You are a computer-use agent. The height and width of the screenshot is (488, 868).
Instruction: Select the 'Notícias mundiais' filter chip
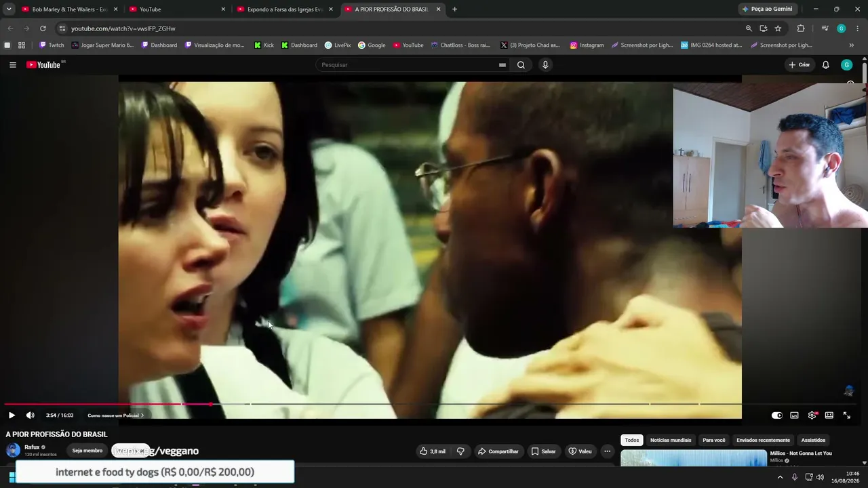point(671,441)
